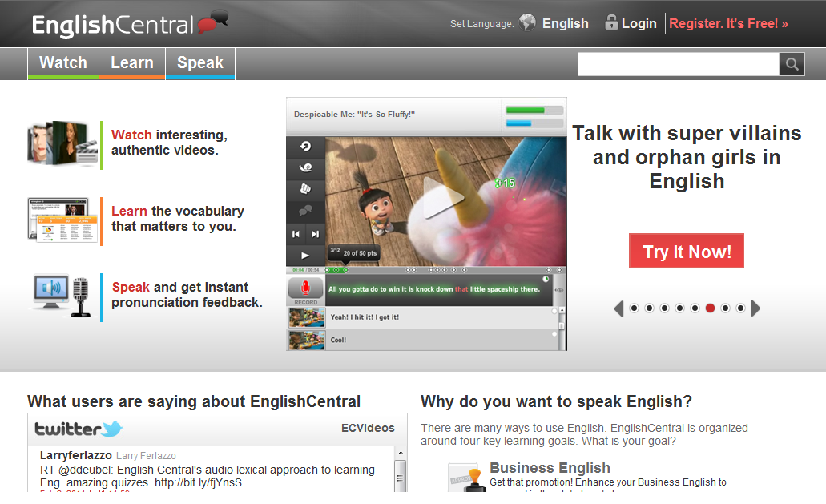Click the hand icon in player sidebar
826x504 pixels.
click(x=305, y=188)
